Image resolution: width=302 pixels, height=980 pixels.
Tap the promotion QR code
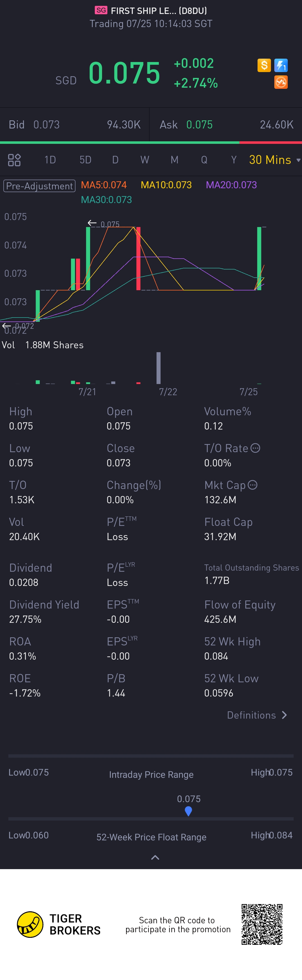click(x=262, y=924)
